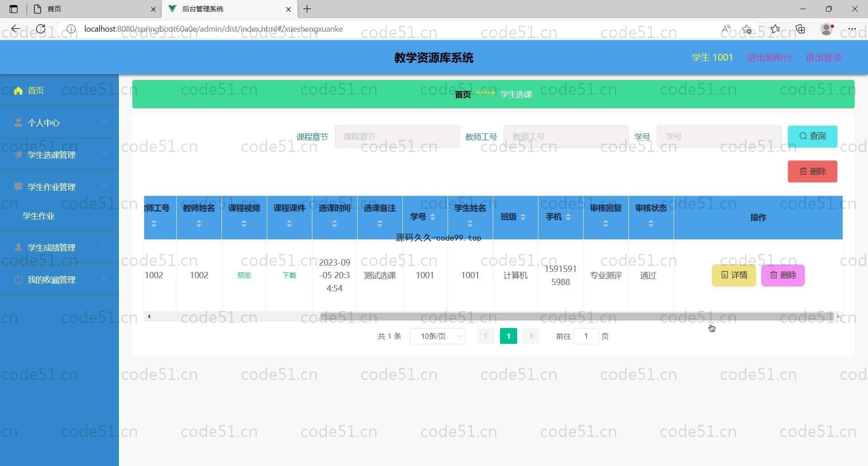Expand the 学生成绩管理 sidebar menu
The width and height of the screenshot is (868, 466).
(59, 247)
